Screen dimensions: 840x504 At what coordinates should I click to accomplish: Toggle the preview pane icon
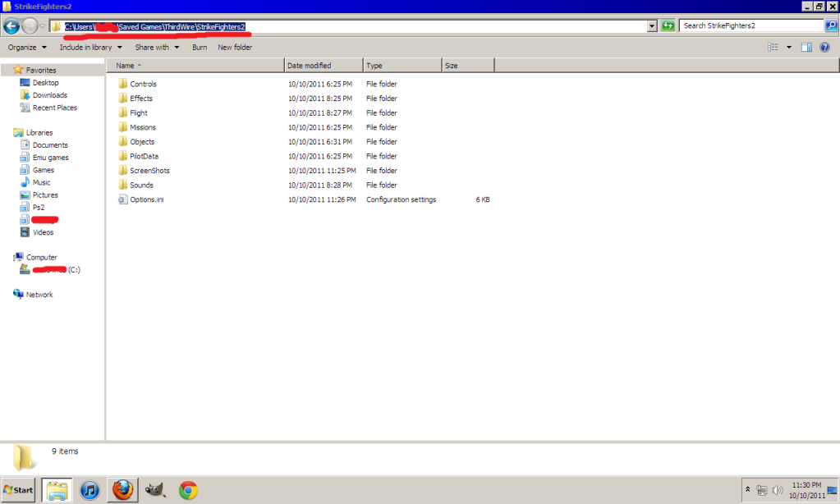coord(806,47)
